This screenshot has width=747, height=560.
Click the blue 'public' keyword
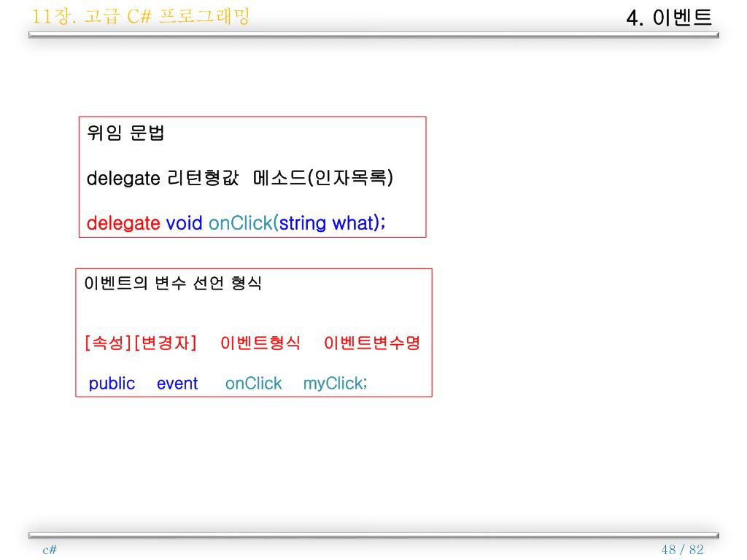(x=112, y=384)
